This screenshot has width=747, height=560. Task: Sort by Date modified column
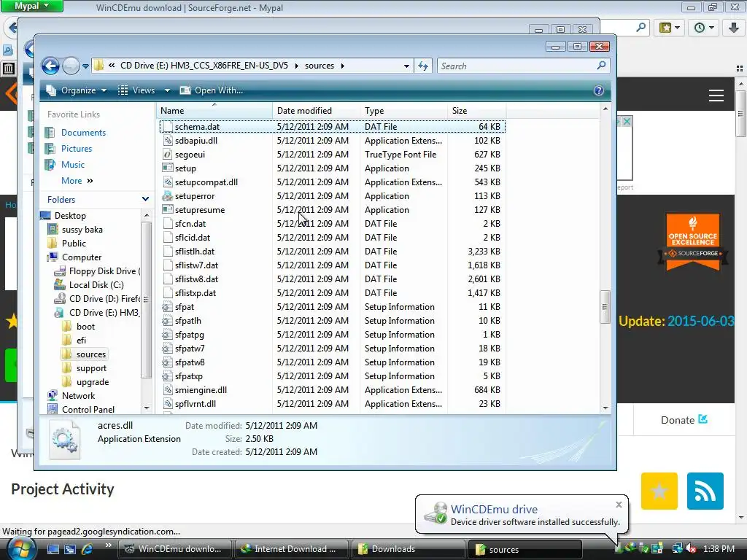pos(316,111)
